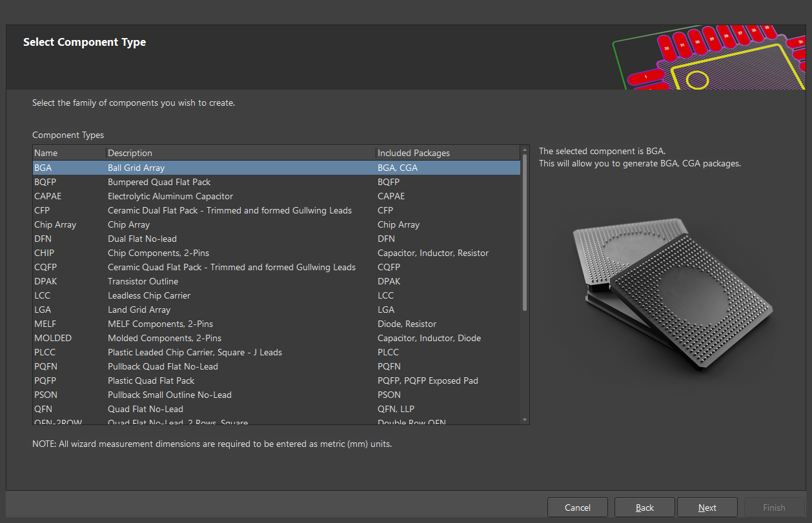Choose CAPAE Electrolytic Aluminum Capacitor
Image resolution: width=812 pixels, height=523 pixels.
[x=276, y=196]
